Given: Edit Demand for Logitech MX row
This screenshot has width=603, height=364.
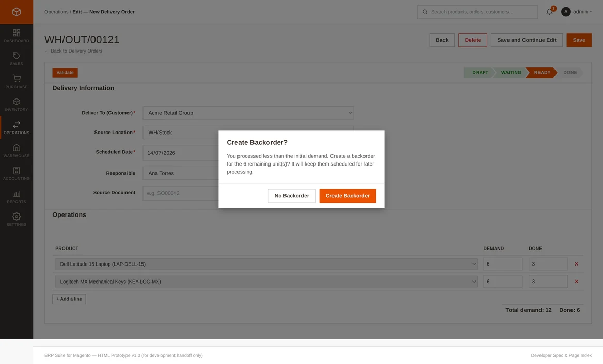Looking at the screenshot, I should tap(503, 282).
